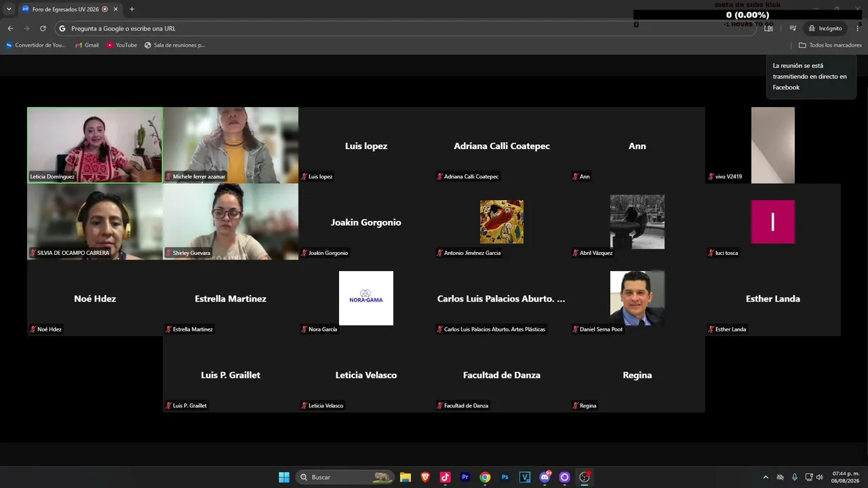Open the Todos los marcadores folder
Screen dimensions: 868x488
coord(830,45)
